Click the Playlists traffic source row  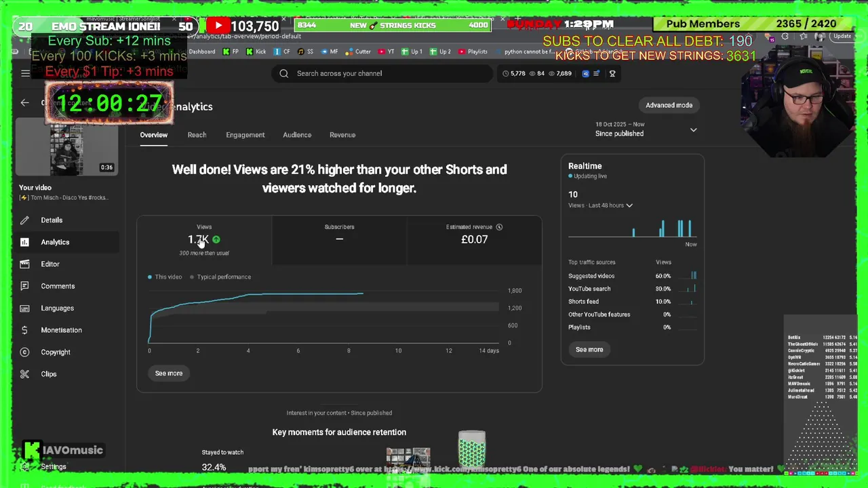click(632, 327)
